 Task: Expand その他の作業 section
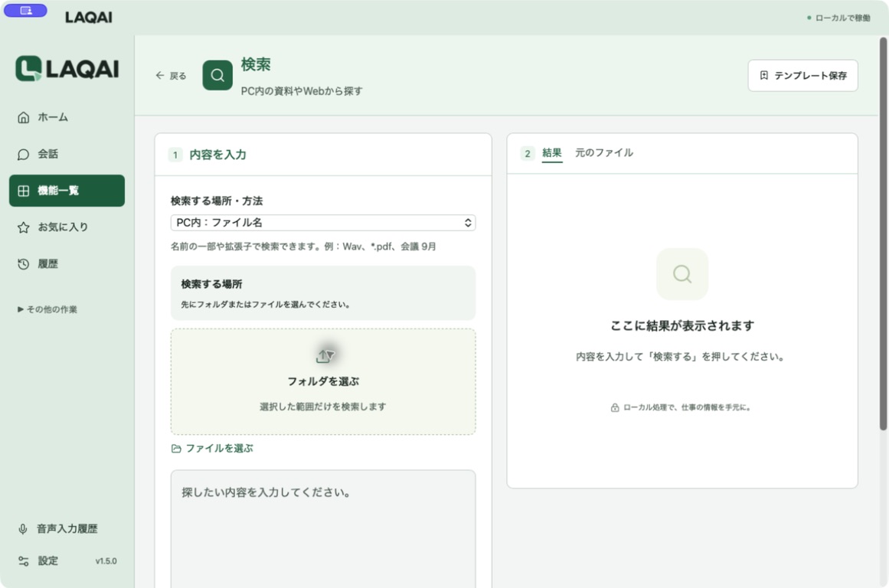coord(47,309)
